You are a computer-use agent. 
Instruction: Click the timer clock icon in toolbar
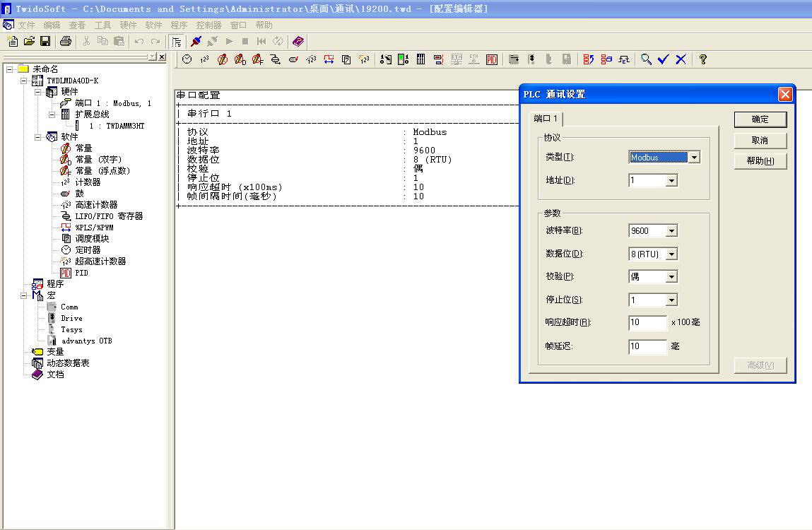(187, 60)
